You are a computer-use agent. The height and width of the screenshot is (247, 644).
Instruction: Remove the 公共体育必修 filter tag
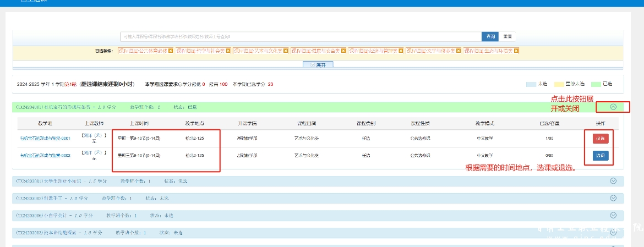pos(171,51)
